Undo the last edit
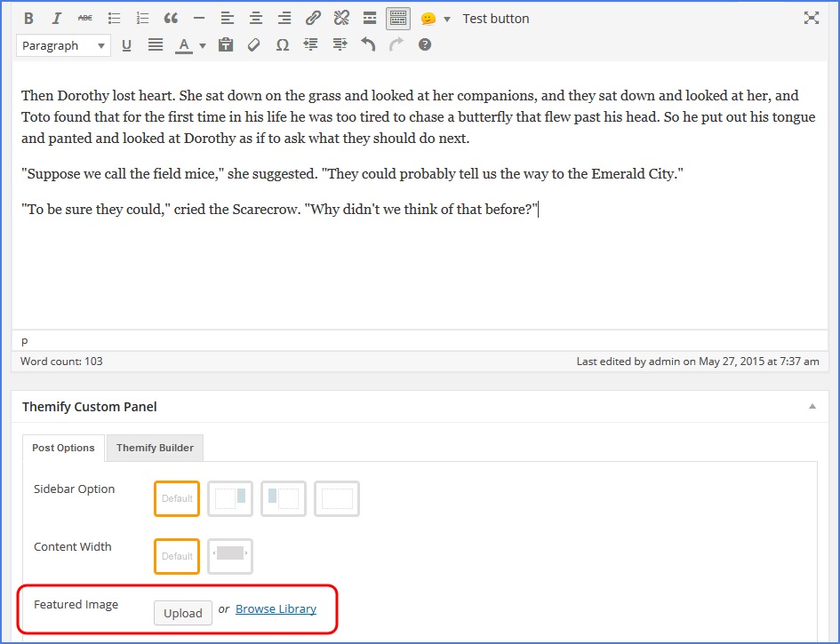The image size is (840, 644). point(368,45)
